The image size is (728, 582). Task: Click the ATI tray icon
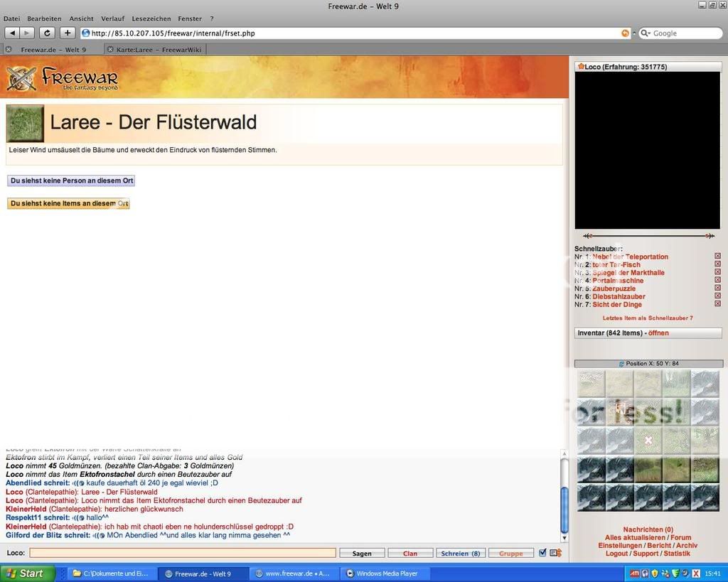click(635, 573)
